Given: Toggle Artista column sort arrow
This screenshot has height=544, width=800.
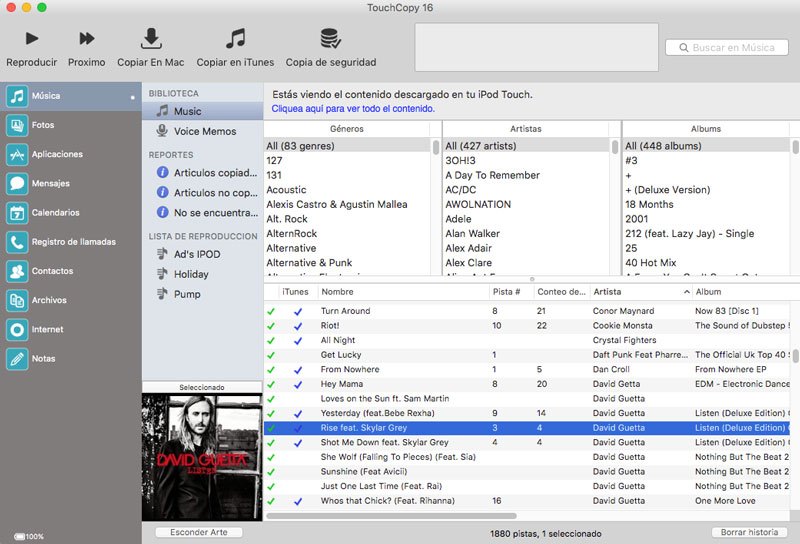Looking at the screenshot, I should point(687,292).
